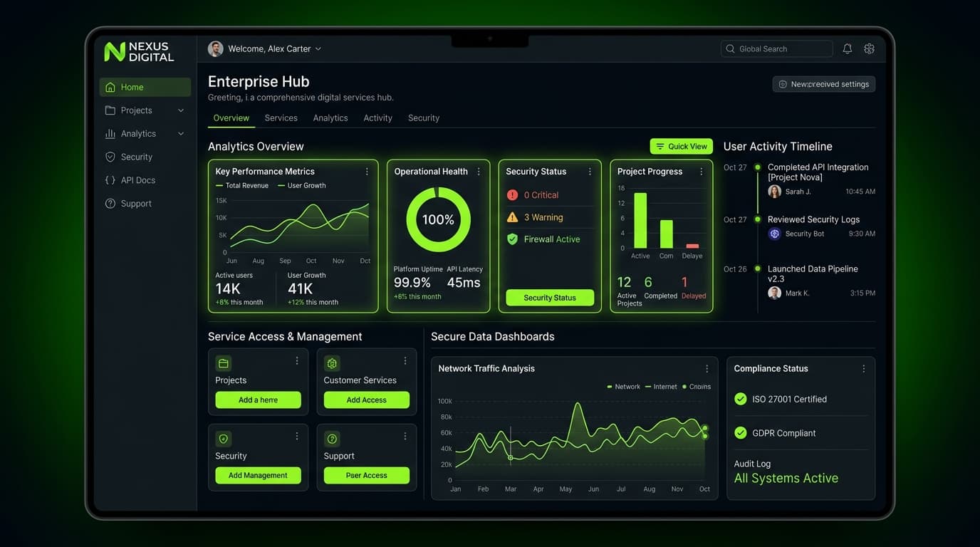Click the 100% operational health ring
This screenshot has width=980, height=547.
point(439,219)
